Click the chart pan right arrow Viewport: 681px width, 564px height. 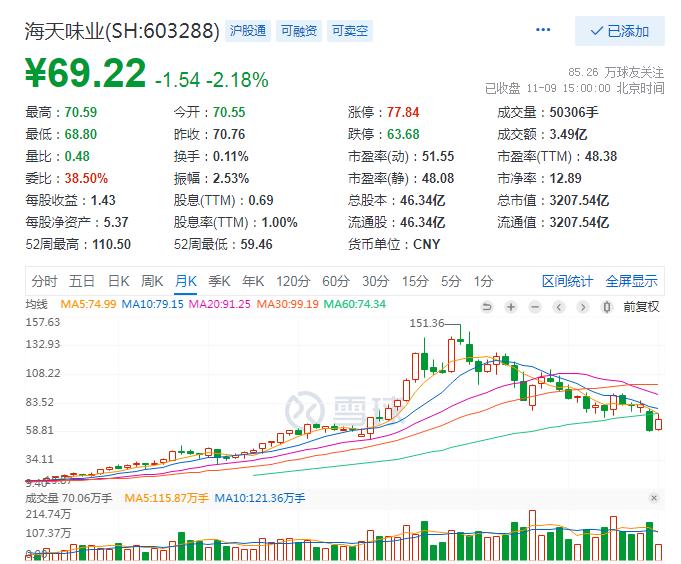[x=583, y=307]
